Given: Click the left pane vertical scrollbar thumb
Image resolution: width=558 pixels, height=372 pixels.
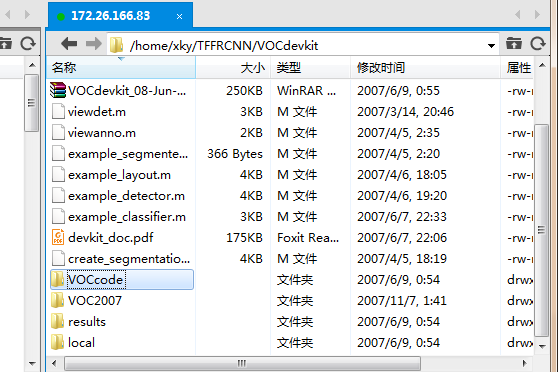Looking at the screenshot, I should 32,103.
